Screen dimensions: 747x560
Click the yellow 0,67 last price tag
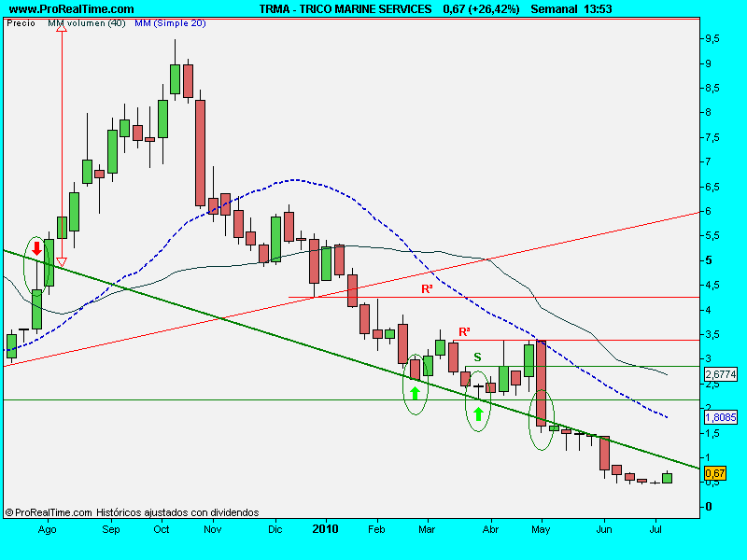tap(714, 473)
